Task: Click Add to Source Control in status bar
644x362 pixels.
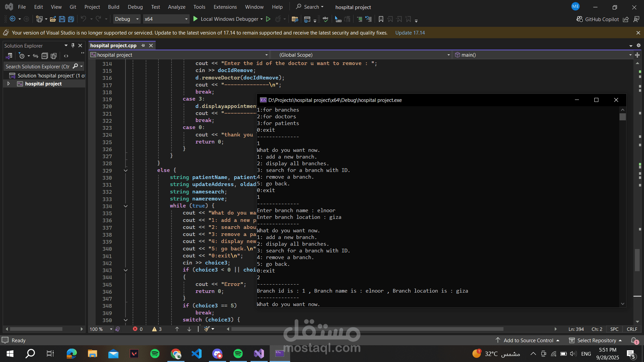Action: 528,341
